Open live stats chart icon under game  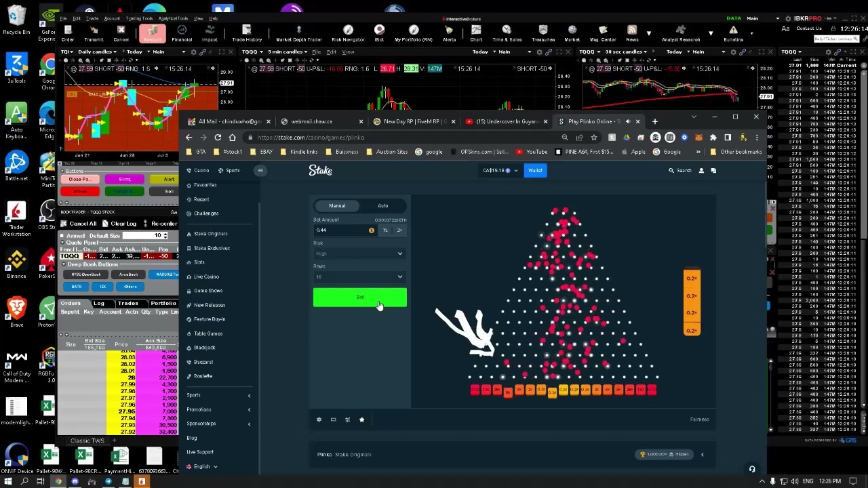(x=347, y=420)
